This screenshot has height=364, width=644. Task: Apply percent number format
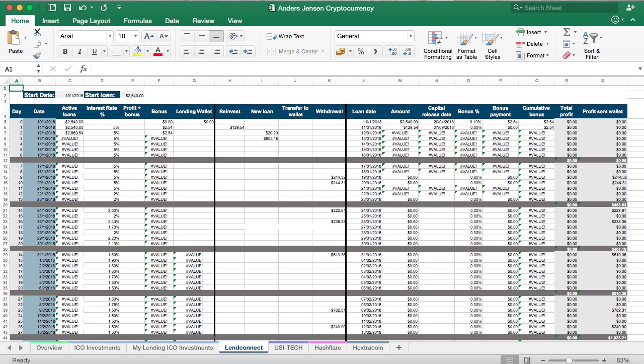click(x=360, y=51)
